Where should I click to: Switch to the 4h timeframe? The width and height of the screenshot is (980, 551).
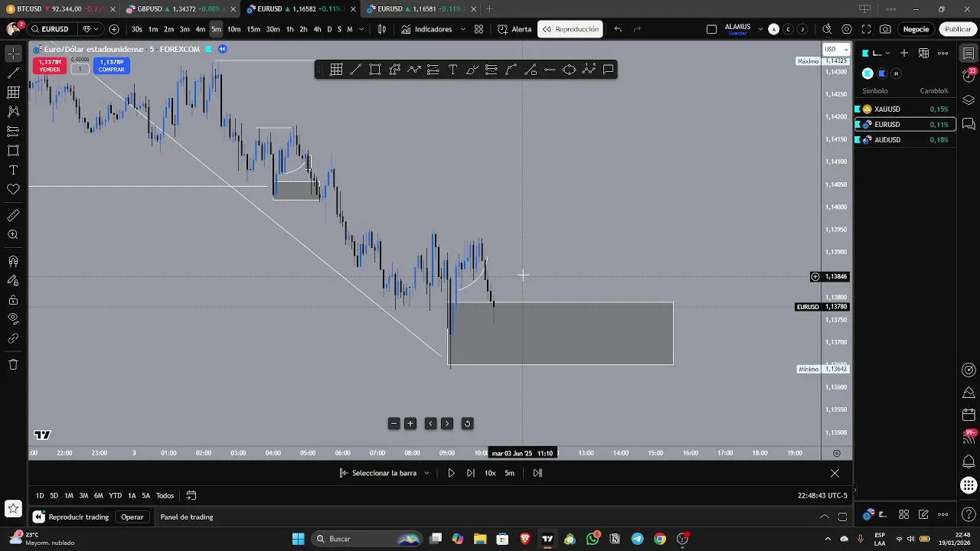click(317, 29)
